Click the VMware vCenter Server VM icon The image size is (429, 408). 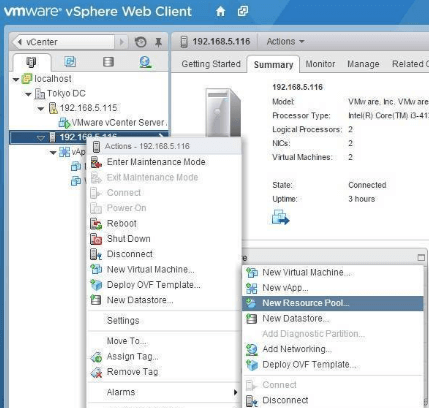[x=64, y=123]
